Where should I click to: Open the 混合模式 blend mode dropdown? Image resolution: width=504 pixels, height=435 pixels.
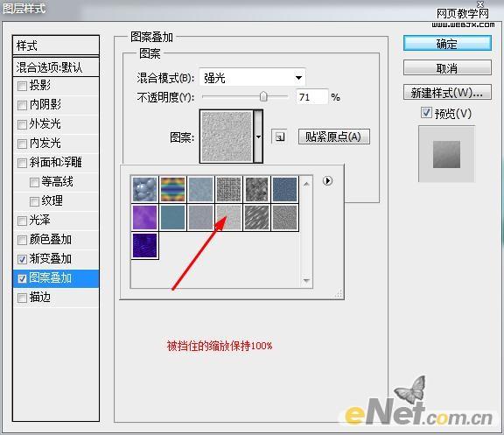pyautogui.click(x=252, y=78)
